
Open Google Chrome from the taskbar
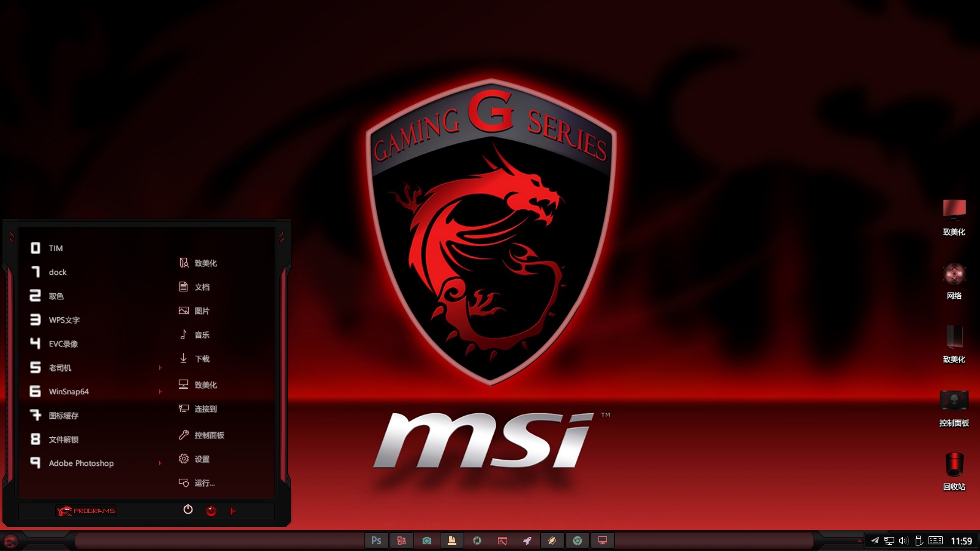pyautogui.click(x=576, y=541)
